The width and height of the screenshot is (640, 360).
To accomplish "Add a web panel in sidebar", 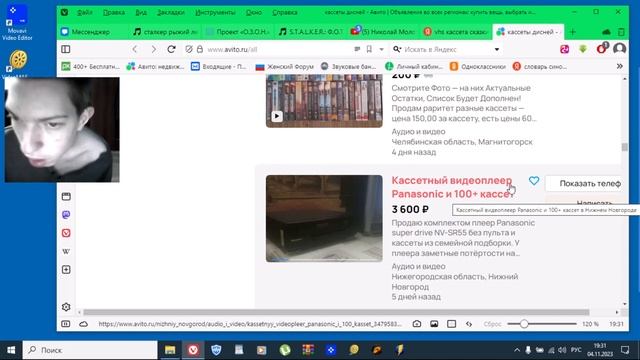I will click(x=66, y=270).
